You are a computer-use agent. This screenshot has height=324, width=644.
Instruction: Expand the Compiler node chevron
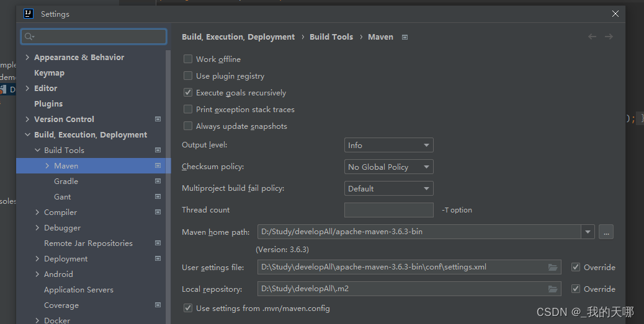click(x=37, y=212)
